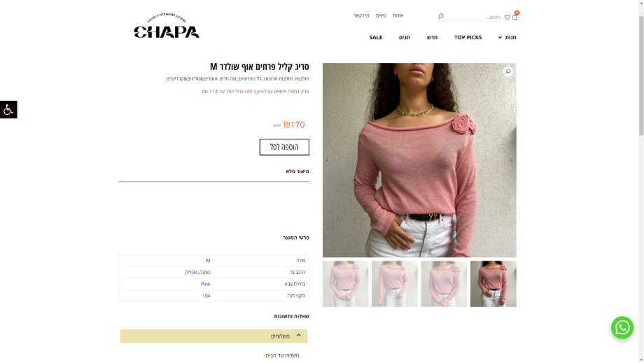Open the shopping cart icon

coord(514,17)
